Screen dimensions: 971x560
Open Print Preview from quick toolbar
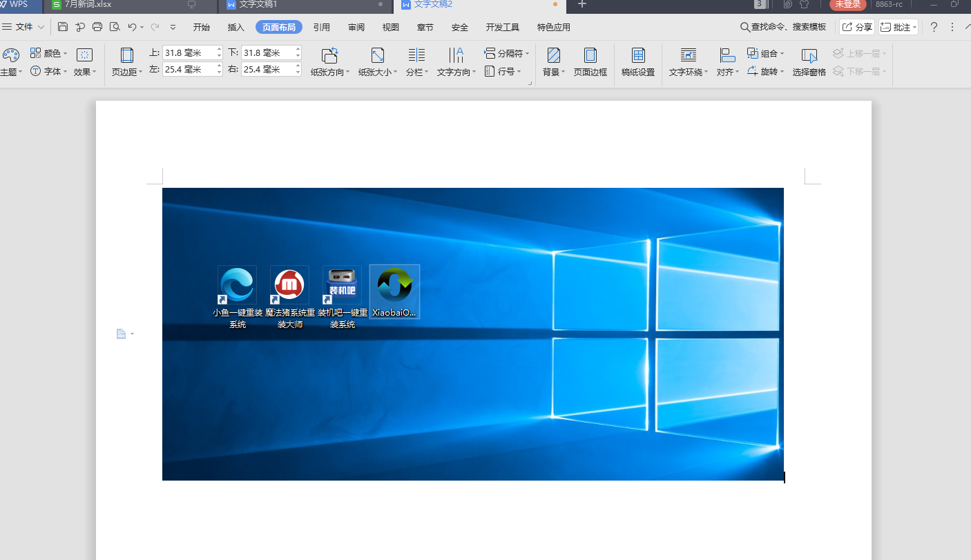pos(115,28)
